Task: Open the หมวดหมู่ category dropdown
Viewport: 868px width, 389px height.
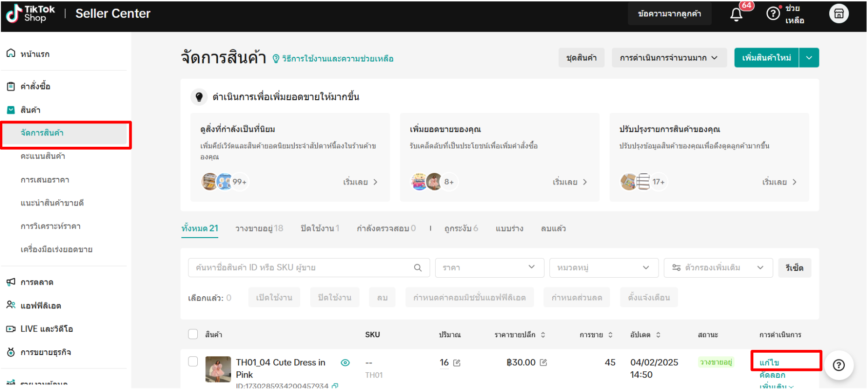Action: [604, 268]
